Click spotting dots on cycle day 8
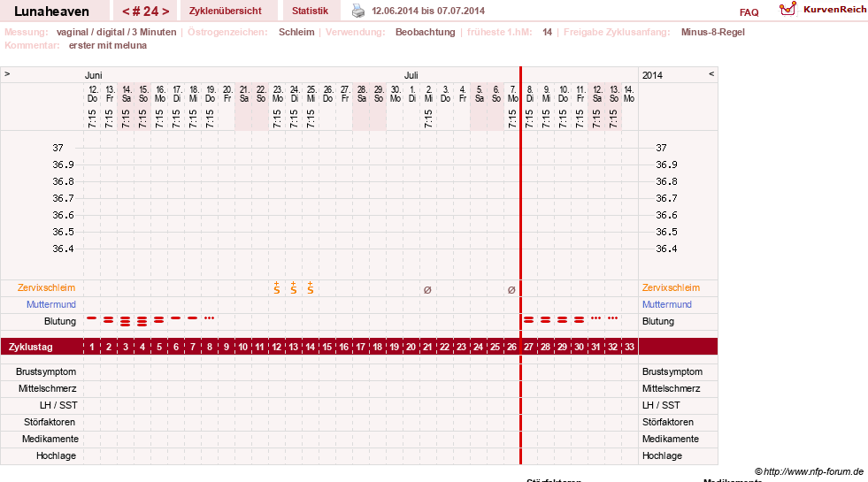Image resolution: width=868 pixels, height=482 pixels. pos(209,318)
